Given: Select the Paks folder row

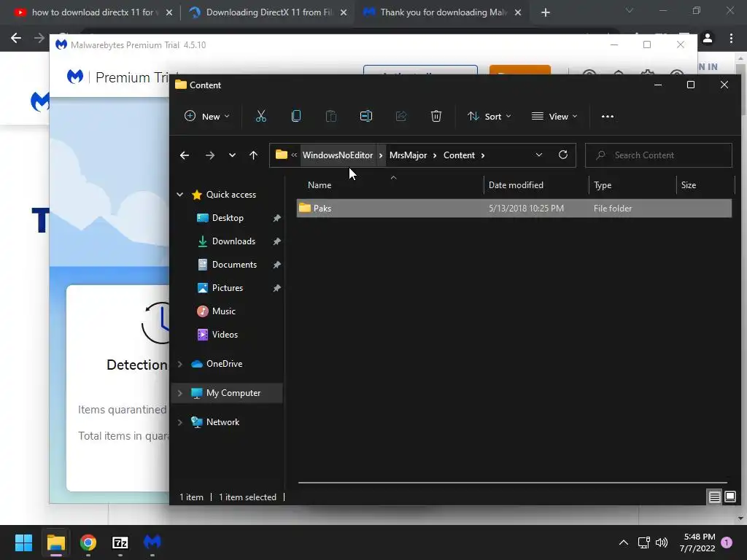Looking at the screenshot, I should point(514,208).
